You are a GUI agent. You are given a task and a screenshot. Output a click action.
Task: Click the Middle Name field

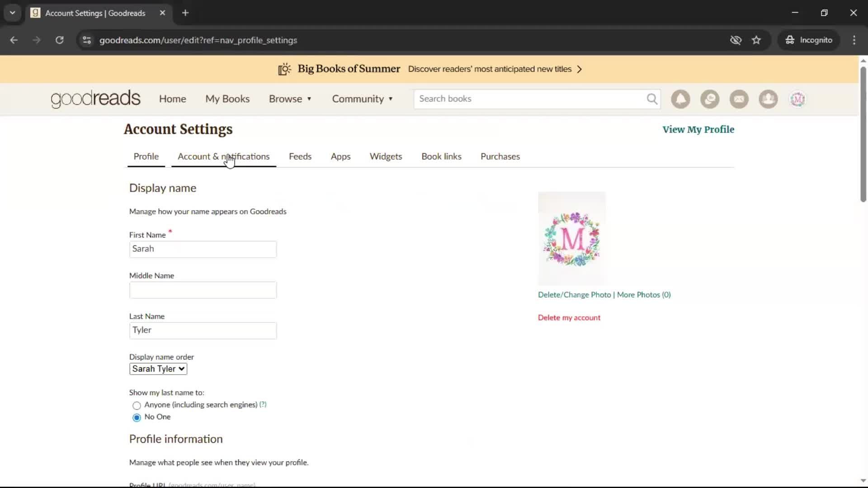203,290
